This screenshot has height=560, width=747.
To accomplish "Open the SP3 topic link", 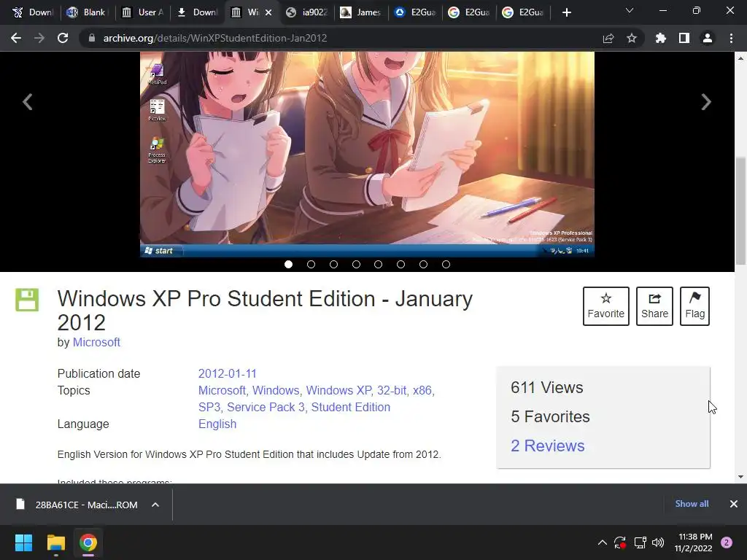I will [x=209, y=407].
